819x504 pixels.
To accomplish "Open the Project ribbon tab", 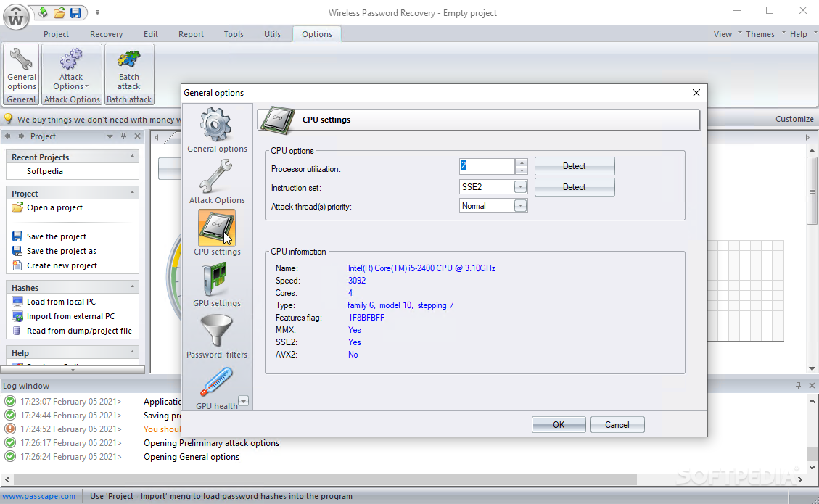I will 56,34.
